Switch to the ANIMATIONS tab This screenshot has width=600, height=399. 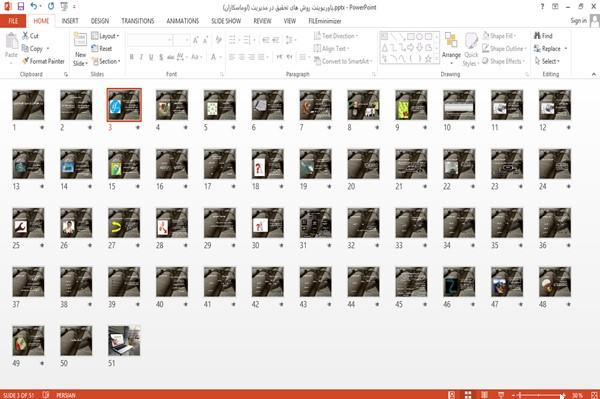pyautogui.click(x=183, y=21)
